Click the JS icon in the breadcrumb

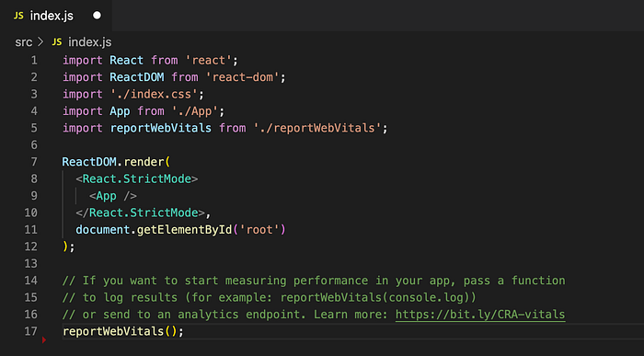pos(57,42)
